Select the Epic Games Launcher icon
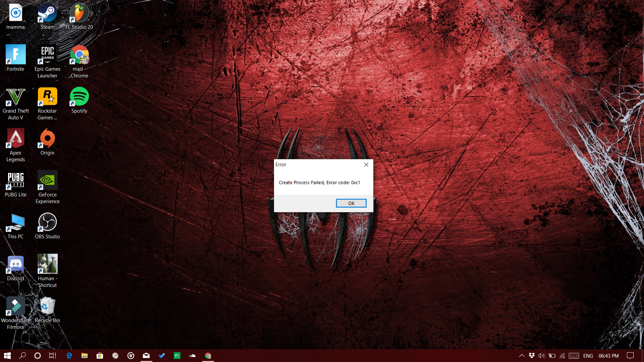Image resolution: width=644 pixels, height=362 pixels. [x=47, y=61]
